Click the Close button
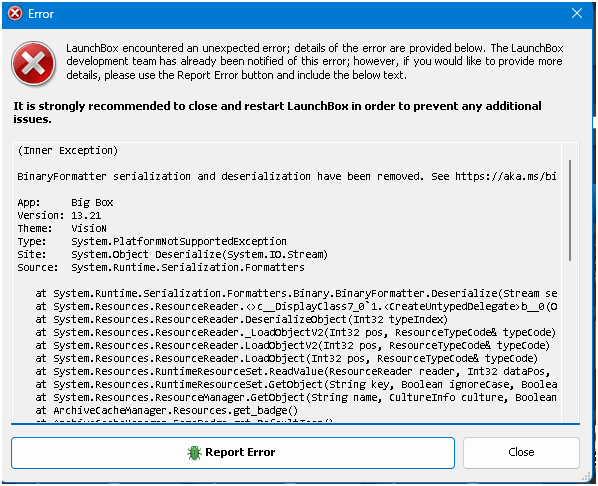Viewport: 598px width, 486px height. coord(521,452)
